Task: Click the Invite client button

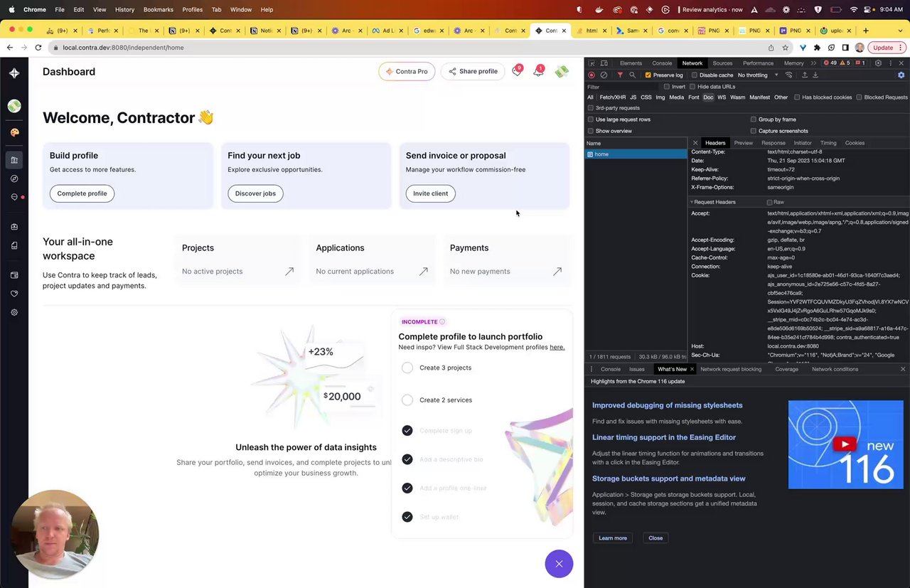Action: coord(431,193)
